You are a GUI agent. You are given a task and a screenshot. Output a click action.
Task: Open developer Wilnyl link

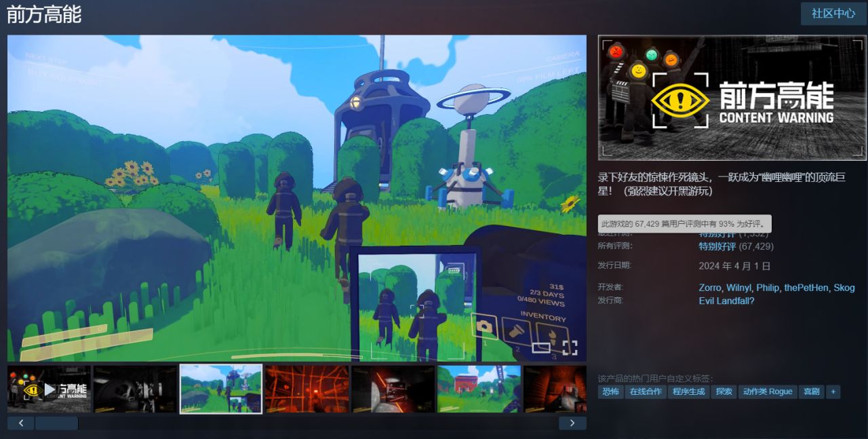pyautogui.click(x=739, y=288)
